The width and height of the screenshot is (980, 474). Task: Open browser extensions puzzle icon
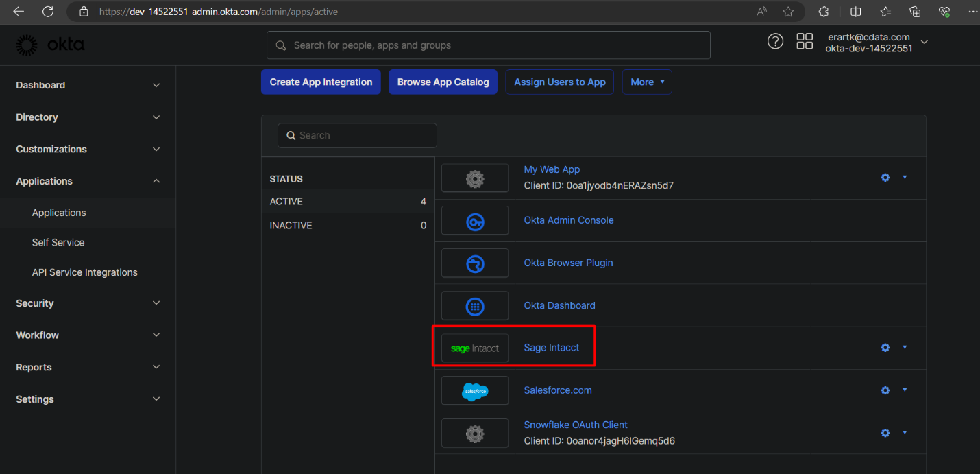pyautogui.click(x=824, y=12)
